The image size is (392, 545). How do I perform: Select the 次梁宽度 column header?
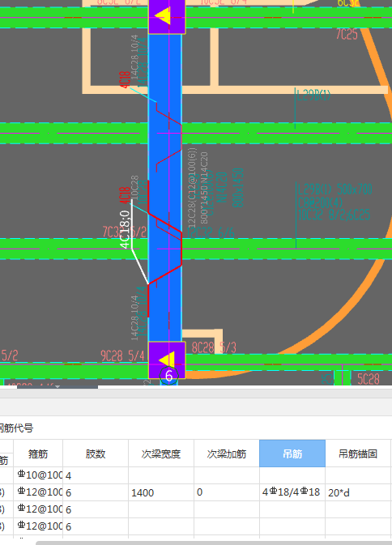pos(161,453)
